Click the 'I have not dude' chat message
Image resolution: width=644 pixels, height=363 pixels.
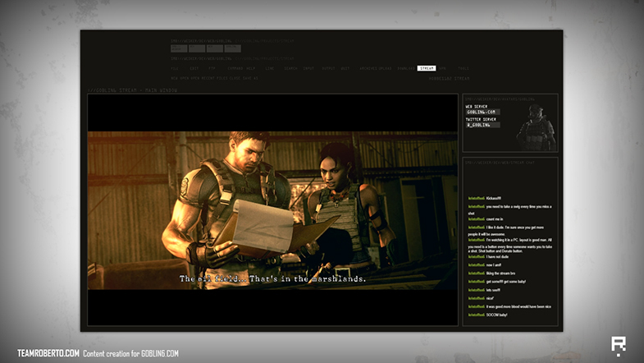pyautogui.click(x=497, y=256)
